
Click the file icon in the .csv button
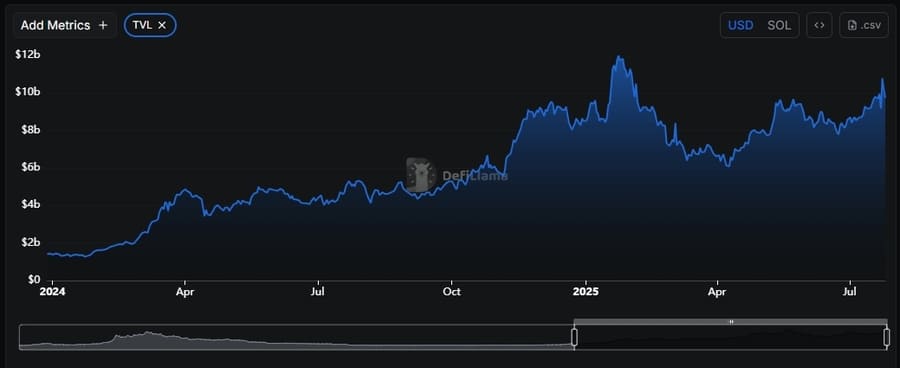(852, 25)
